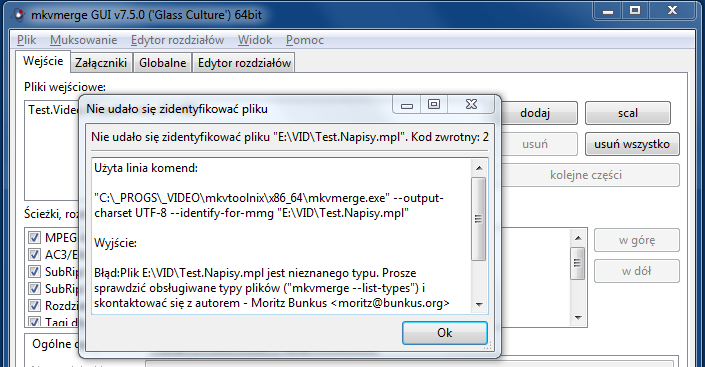Viewport: 705px width, 367px height.
Task: Click scroll-down arrow of the tracks list
Action: tap(578, 318)
